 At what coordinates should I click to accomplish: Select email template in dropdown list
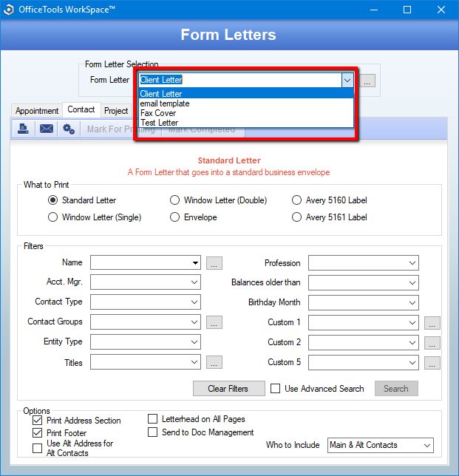[246, 103]
